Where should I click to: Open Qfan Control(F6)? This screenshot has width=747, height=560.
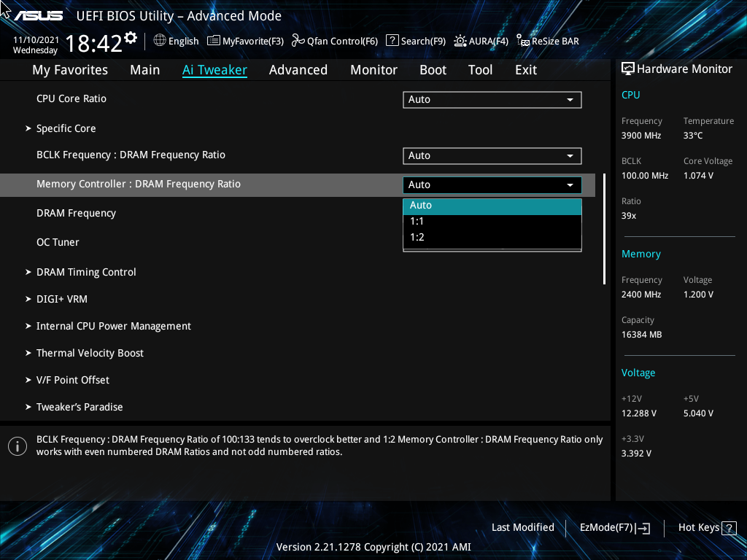coord(334,41)
